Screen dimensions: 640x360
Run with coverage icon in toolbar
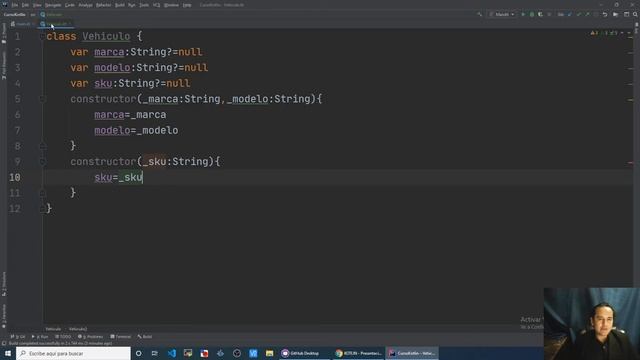point(540,14)
